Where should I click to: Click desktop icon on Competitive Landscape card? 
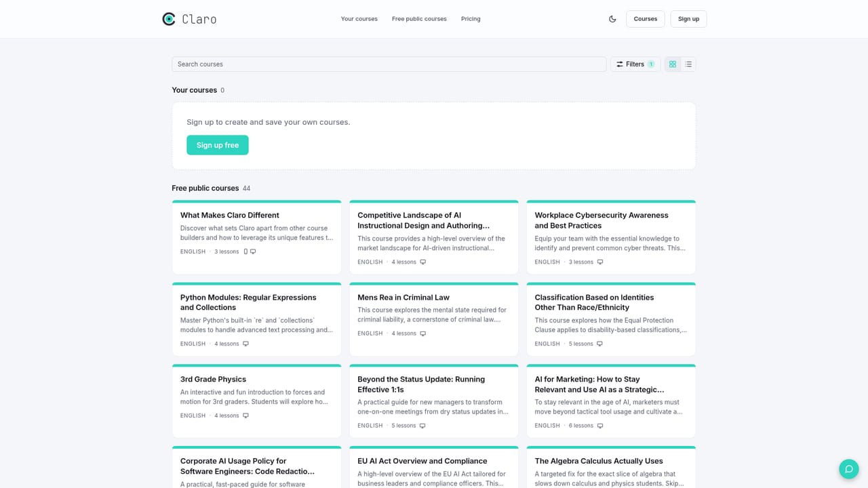[x=423, y=262]
